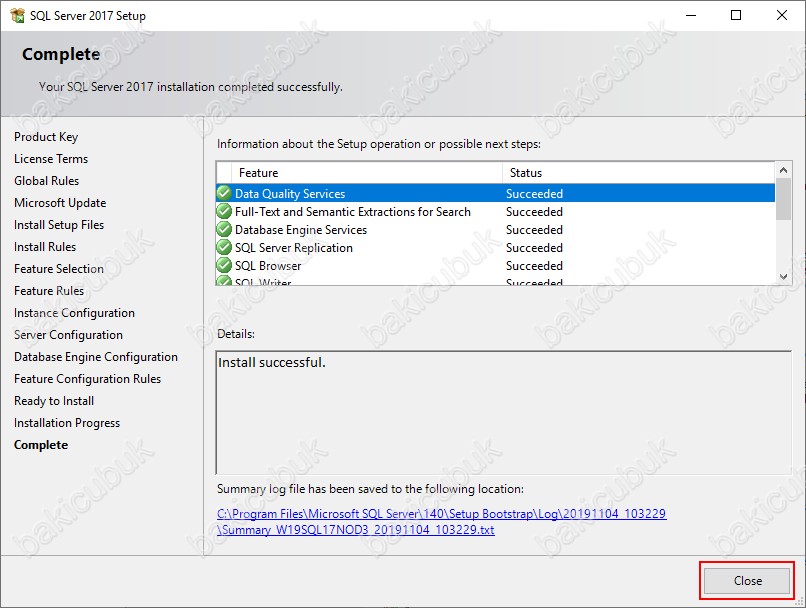
Task: Click the Ready to Install step
Action: coord(54,401)
